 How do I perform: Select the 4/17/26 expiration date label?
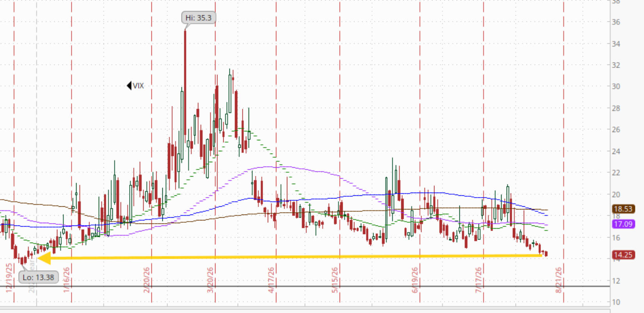[271, 279]
